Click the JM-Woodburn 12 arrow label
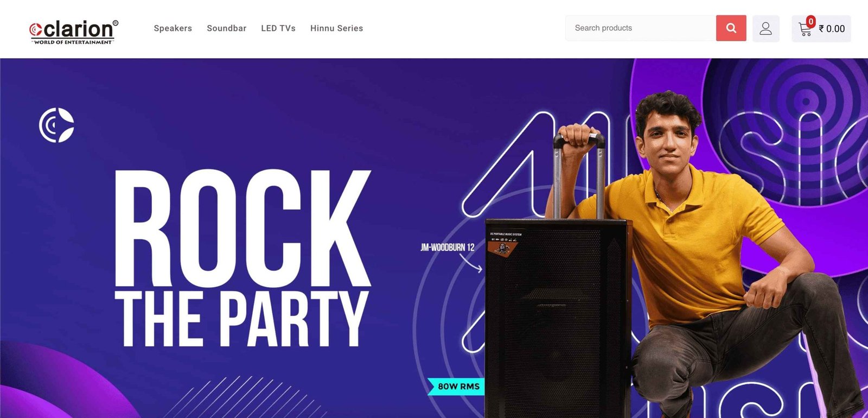Screen dimensions: 868x418 (x=448, y=248)
